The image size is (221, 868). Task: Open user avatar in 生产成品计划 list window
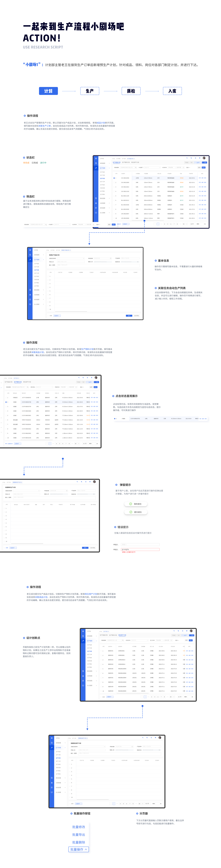pos(204,158)
